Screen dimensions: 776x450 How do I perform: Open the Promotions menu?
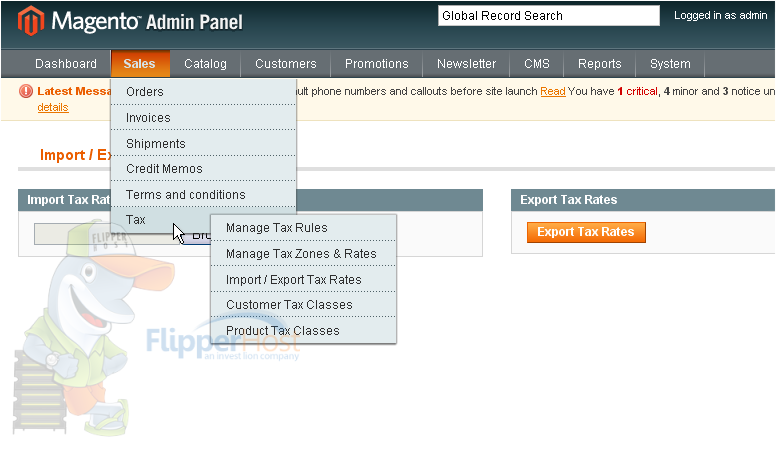click(377, 64)
